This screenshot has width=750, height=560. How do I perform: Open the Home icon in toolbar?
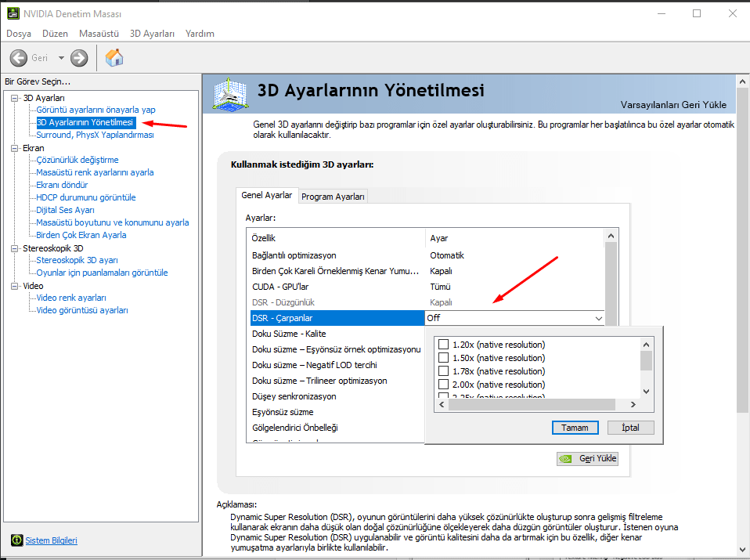click(x=114, y=57)
